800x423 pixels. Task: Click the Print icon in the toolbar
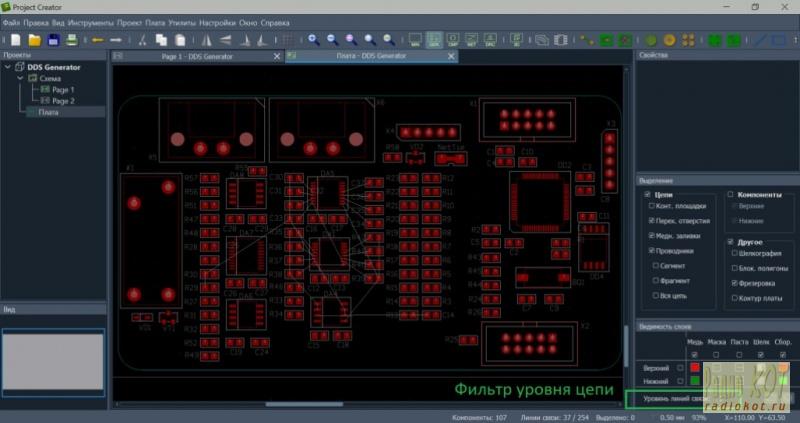[72, 40]
